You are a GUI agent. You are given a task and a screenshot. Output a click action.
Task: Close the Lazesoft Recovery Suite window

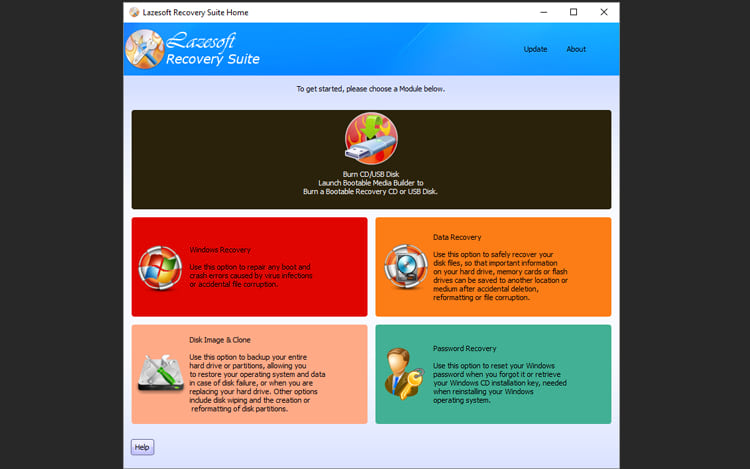click(604, 12)
